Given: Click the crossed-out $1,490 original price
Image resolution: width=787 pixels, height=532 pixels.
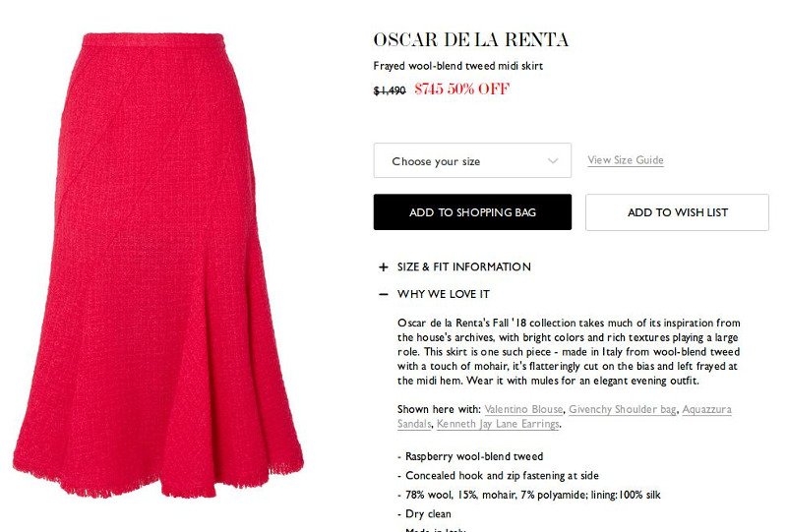Looking at the screenshot, I should tap(390, 90).
